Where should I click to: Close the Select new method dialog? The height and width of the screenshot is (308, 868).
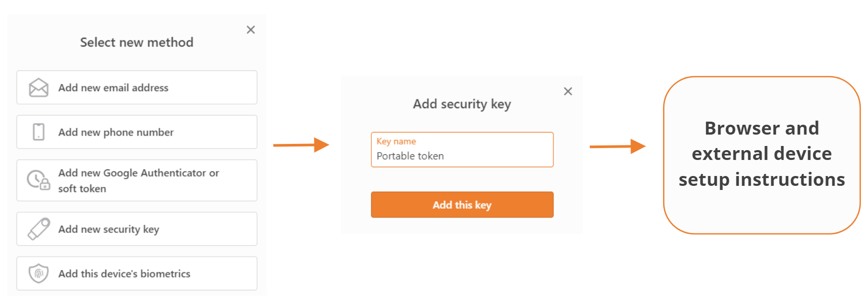[251, 30]
